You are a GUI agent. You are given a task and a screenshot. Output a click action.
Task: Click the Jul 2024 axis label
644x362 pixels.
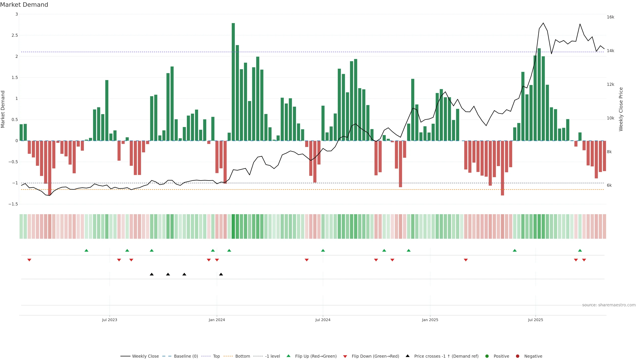323,320
